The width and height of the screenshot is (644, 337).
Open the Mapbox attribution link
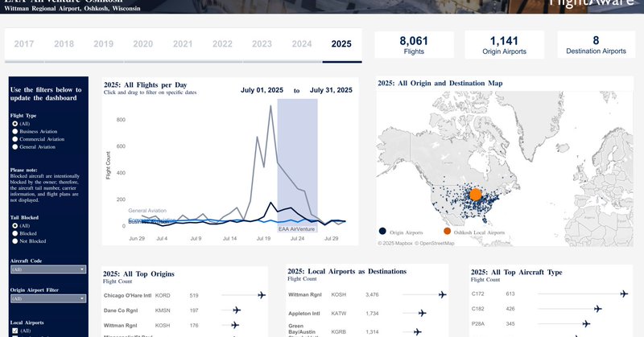point(395,244)
